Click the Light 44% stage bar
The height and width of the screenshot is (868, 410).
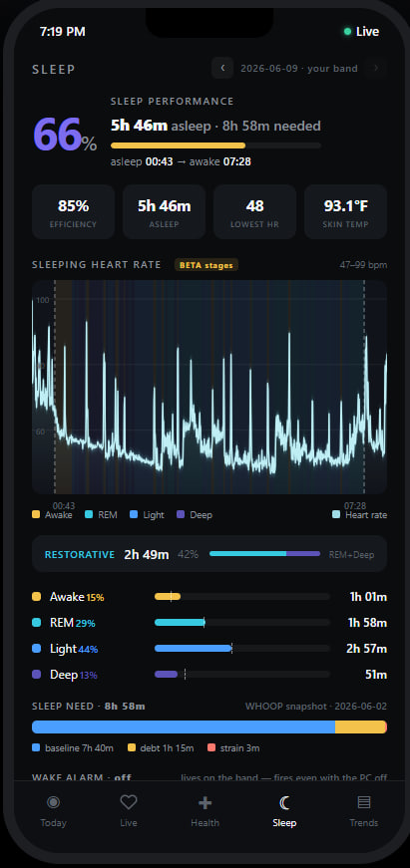(242, 649)
